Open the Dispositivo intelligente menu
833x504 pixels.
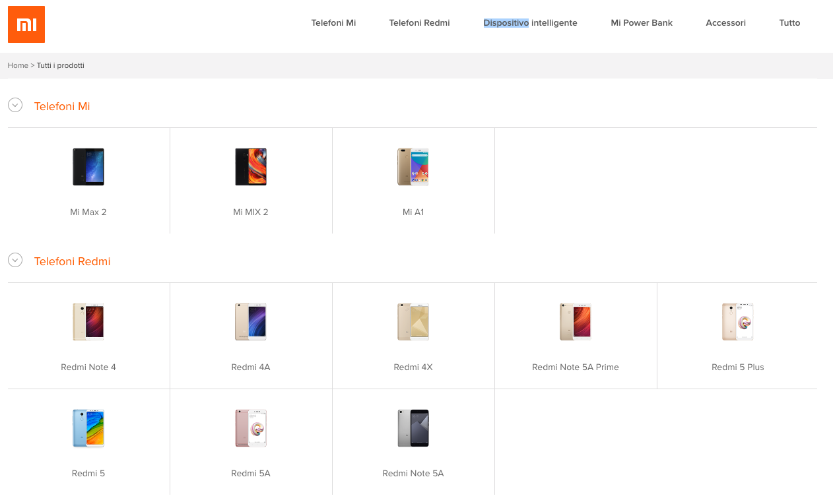pos(530,22)
